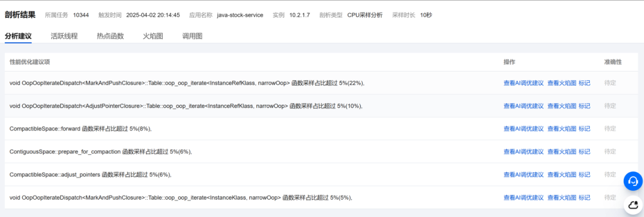Open 查看火焰图 for AdjustPointerClosure row

[562, 106]
